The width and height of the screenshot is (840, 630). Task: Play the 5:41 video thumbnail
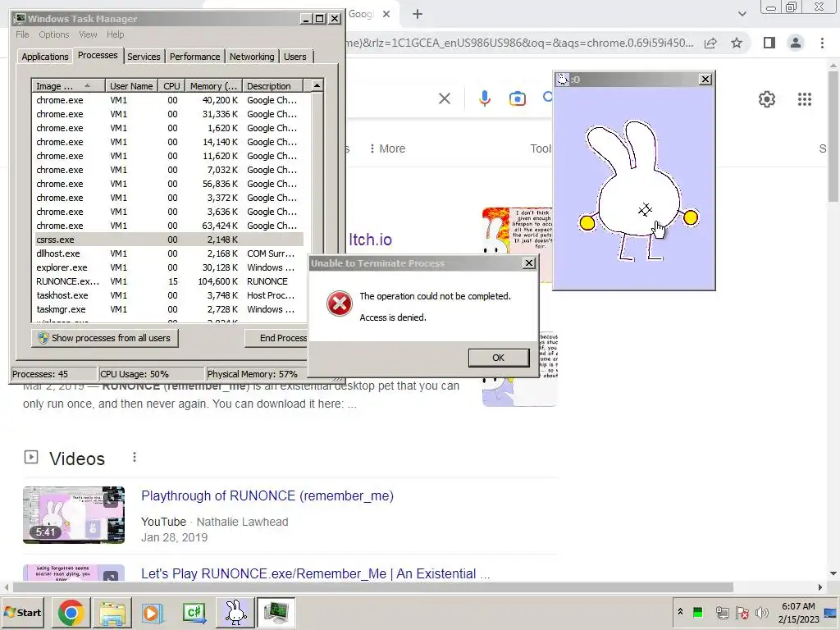pos(74,515)
